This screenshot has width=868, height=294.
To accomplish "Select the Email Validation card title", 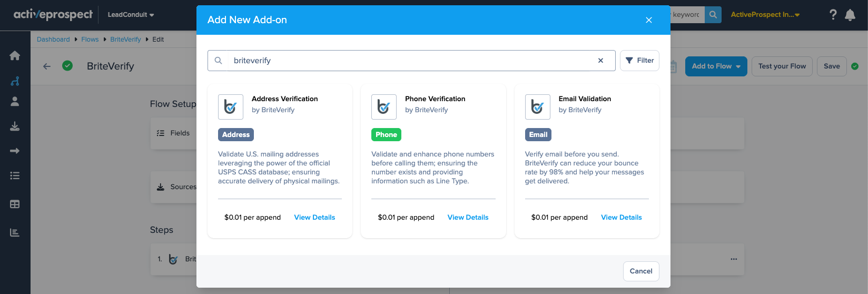I will point(585,99).
